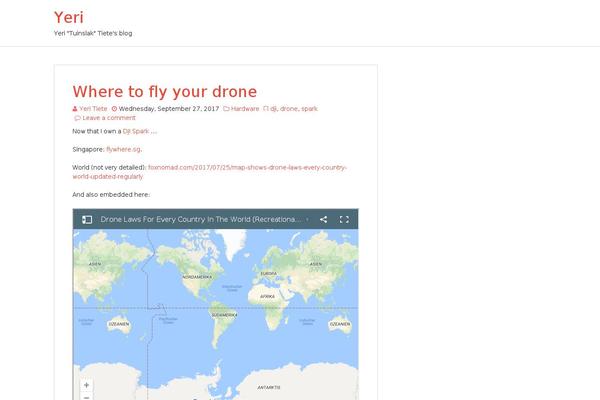Open the map legend sidebar icon
Image resolution: width=600 pixels, height=400 pixels.
click(87, 219)
